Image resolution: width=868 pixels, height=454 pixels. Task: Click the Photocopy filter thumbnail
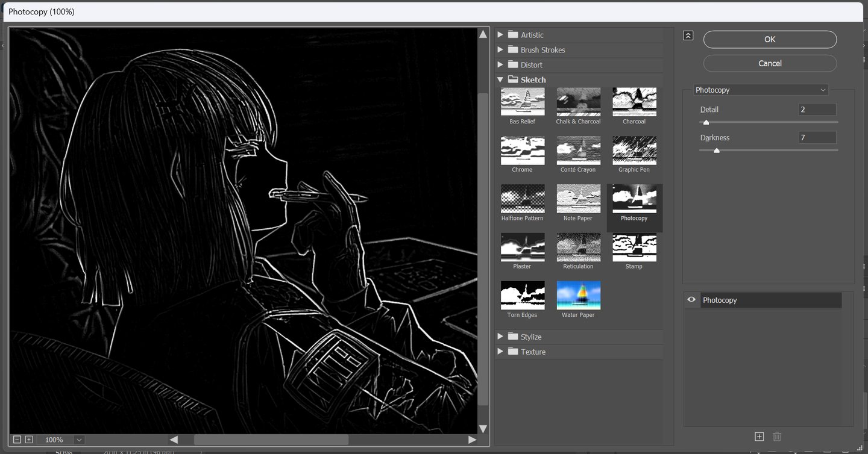(x=634, y=199)
